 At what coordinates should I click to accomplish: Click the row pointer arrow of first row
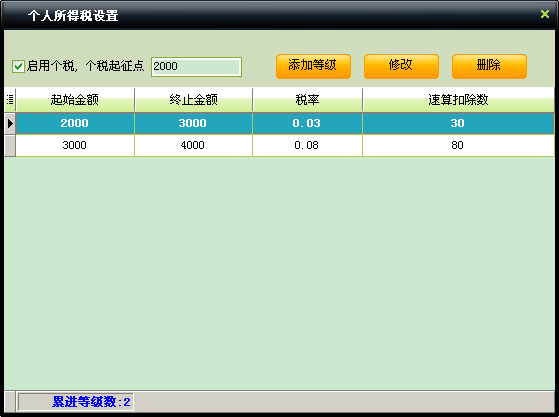(10, 123)
